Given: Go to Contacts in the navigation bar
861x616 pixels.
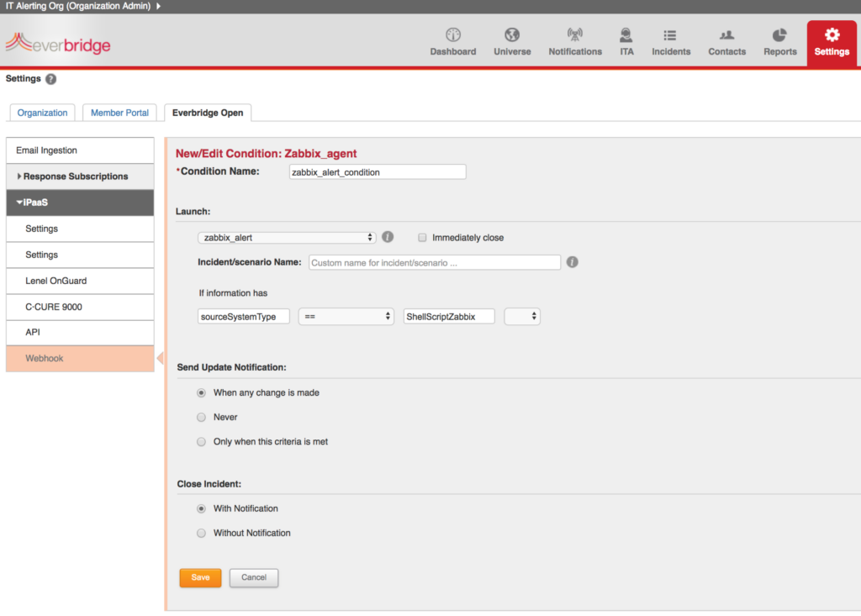Looking at the screenshot, I should (726, 42).
